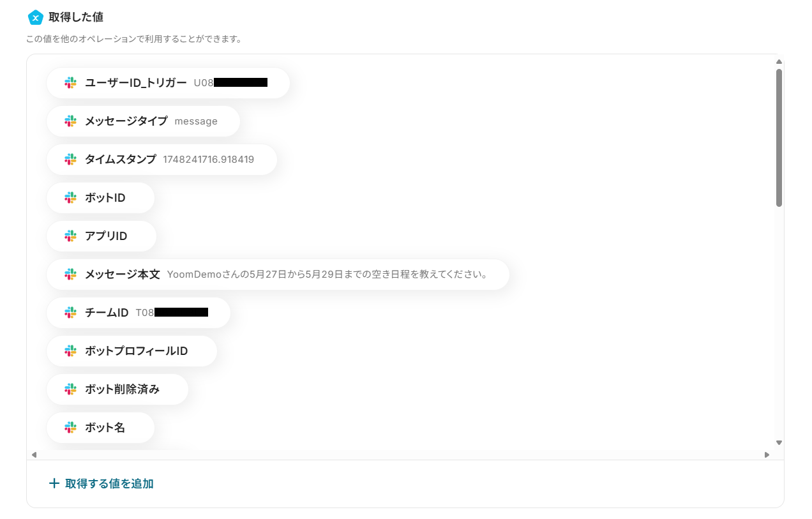
Task: Click the vertical scrollbar down arrow
Action: tap(779, 442)
